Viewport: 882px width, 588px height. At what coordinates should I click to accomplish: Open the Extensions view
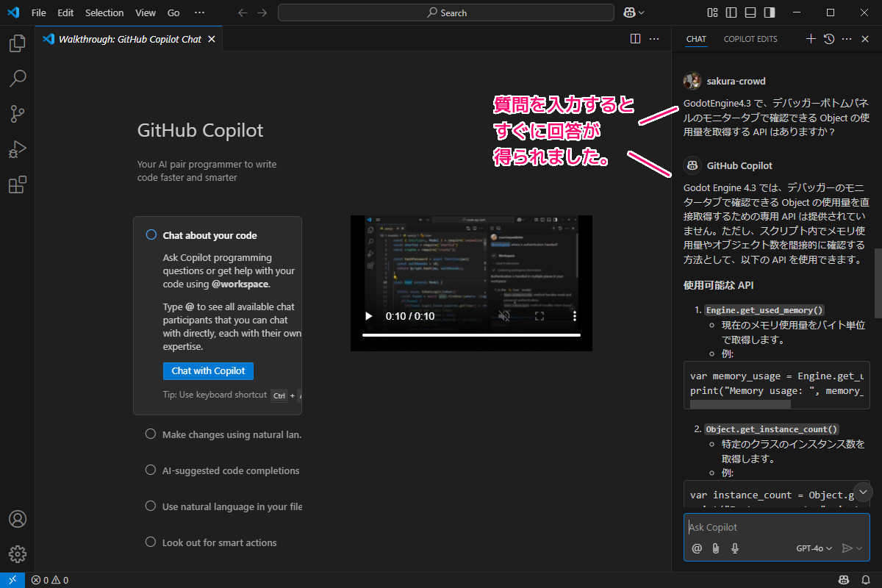click(18, 184)
